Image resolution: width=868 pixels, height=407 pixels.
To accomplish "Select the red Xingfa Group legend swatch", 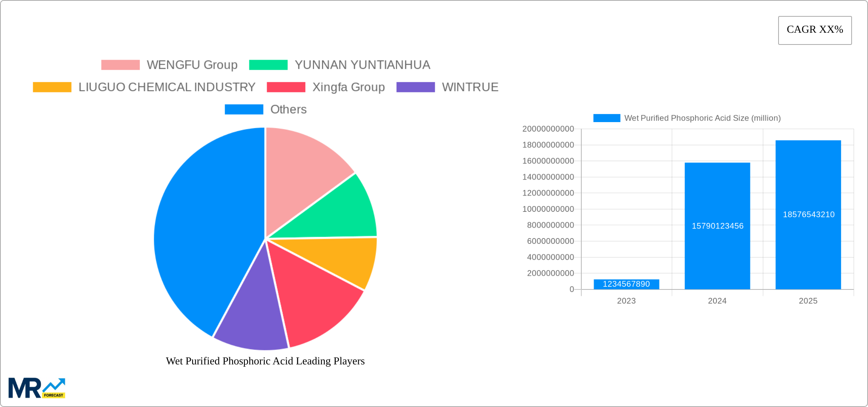I will pyautogui.click(x=286, y=87).
